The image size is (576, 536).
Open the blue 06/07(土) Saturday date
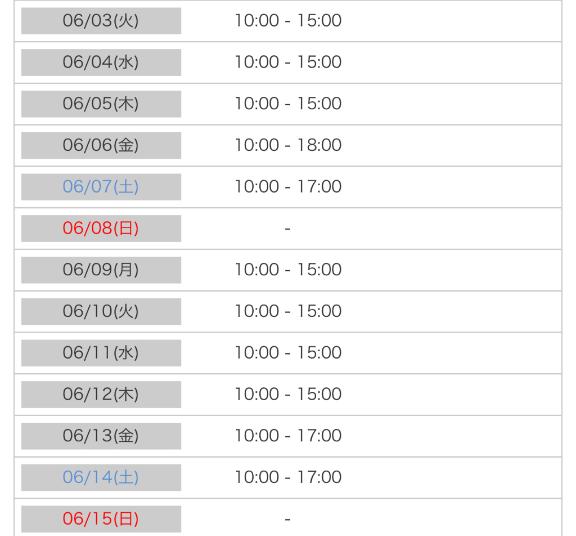click(101, 187)
